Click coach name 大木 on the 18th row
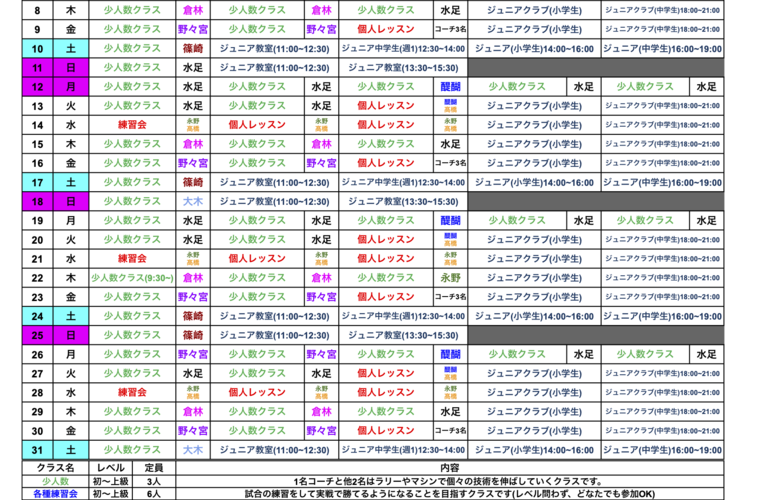The image size is (768, 500). pyautogui.click(x=193, y=201)
